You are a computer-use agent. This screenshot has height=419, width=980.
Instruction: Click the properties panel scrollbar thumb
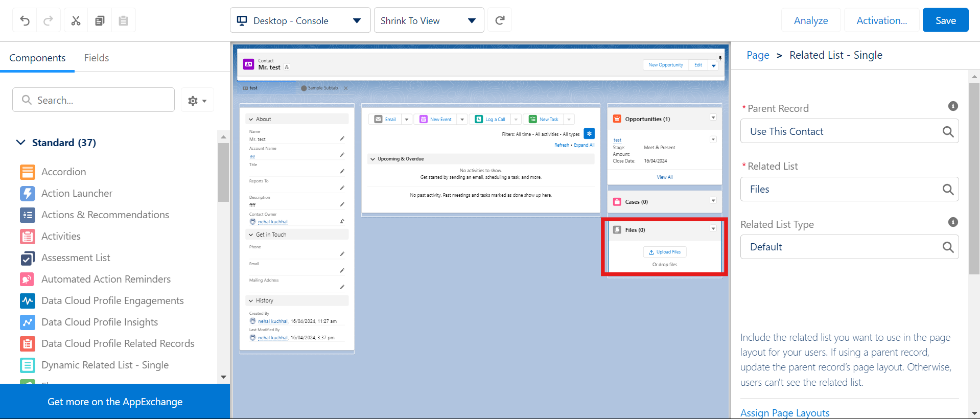(974, 179)
